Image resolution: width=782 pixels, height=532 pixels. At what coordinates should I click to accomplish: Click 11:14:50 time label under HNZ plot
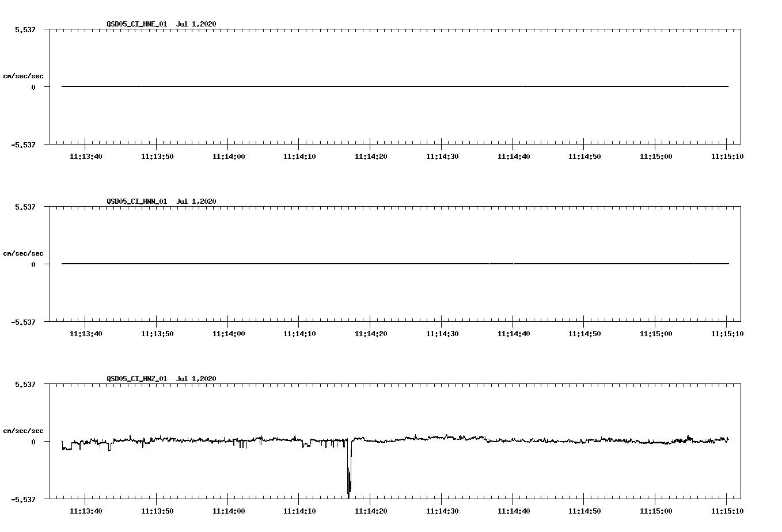click(x=584, y=511)
